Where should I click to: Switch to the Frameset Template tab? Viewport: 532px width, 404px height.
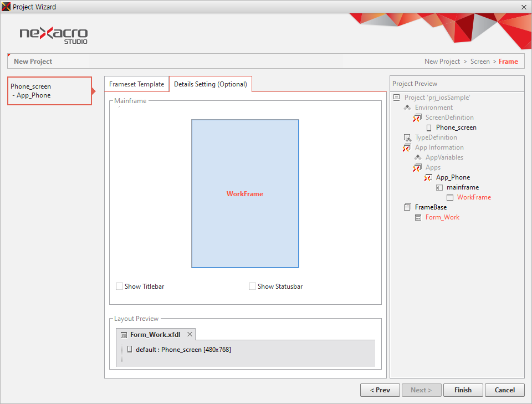[x=136, y=84]
